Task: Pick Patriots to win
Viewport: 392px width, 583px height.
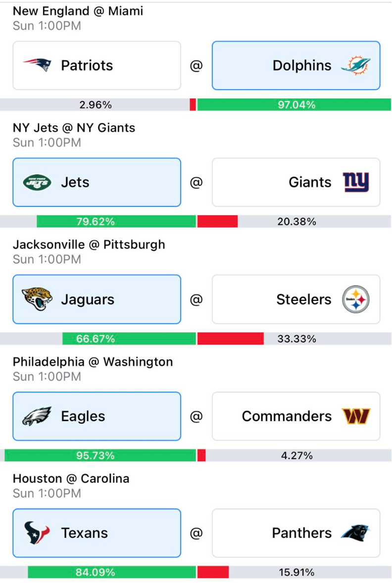Action: tap(97, 65)
